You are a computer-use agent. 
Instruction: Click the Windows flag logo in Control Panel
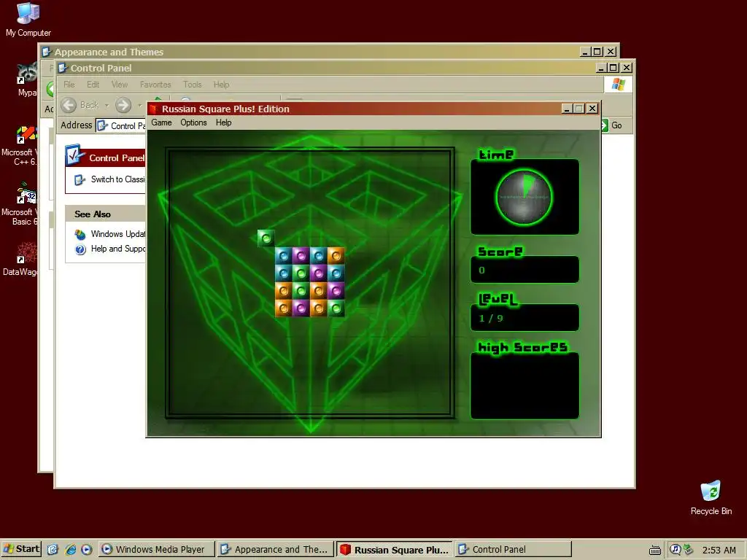coord(619,85)
